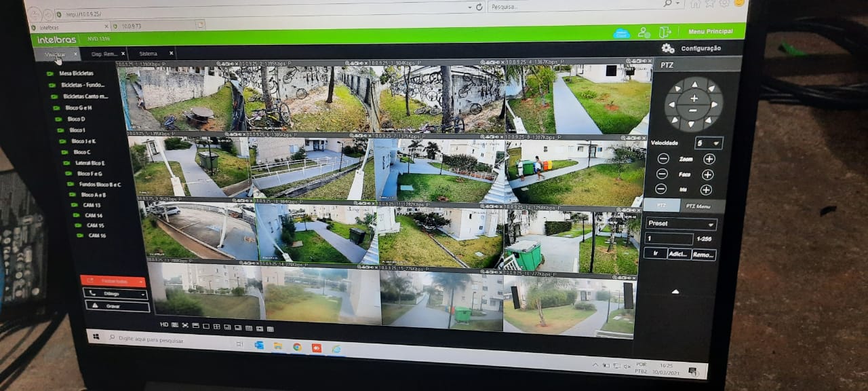
Task: Open Chrome from the Windows taskbar
Action: coord(297,346)
